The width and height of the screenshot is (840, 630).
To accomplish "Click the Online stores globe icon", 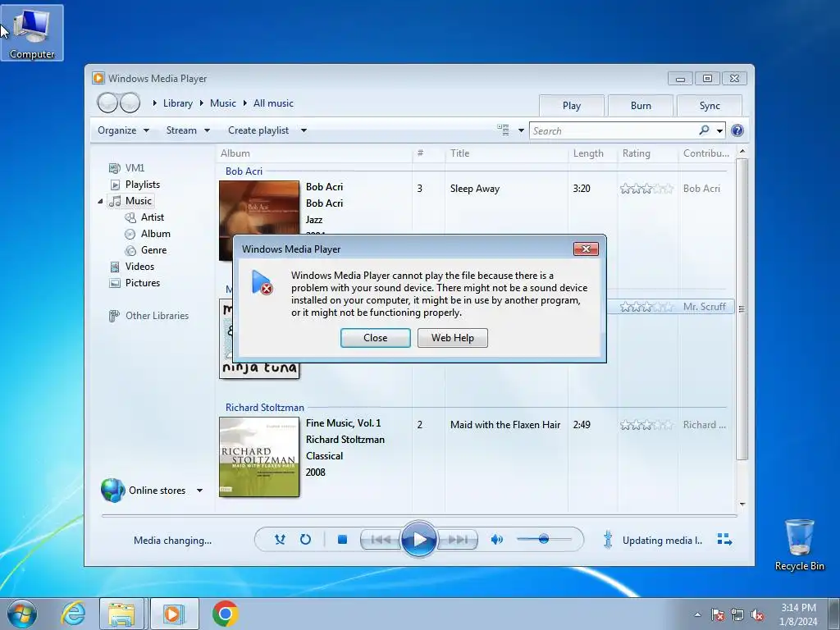I will (112, 491).
